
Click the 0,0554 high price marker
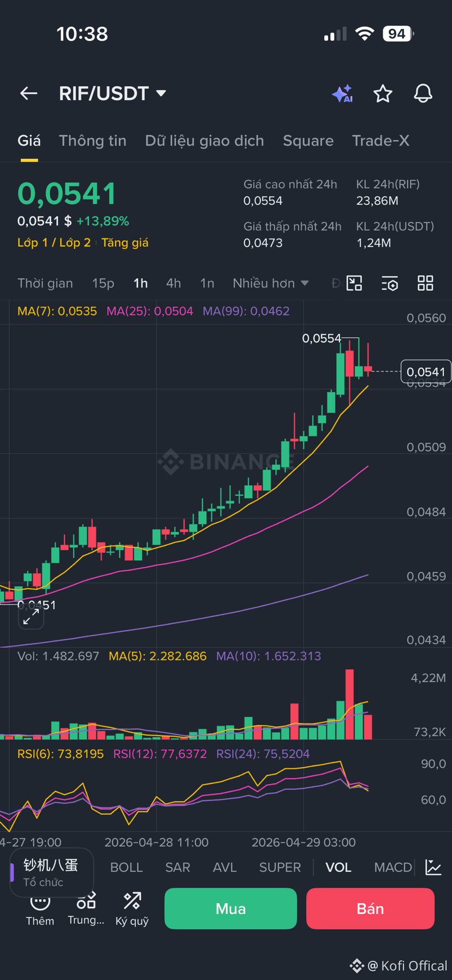pyautogui.click(x=322, y=338)
